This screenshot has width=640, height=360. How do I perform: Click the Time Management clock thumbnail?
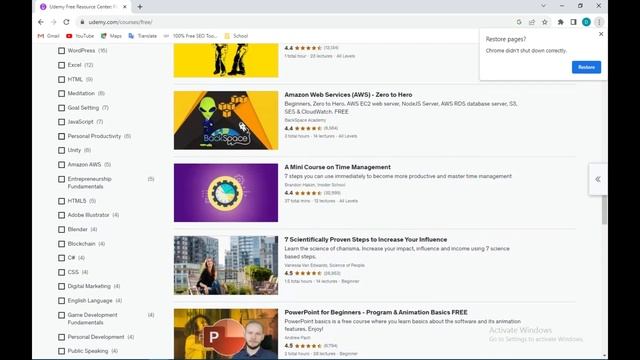point(226,193)
